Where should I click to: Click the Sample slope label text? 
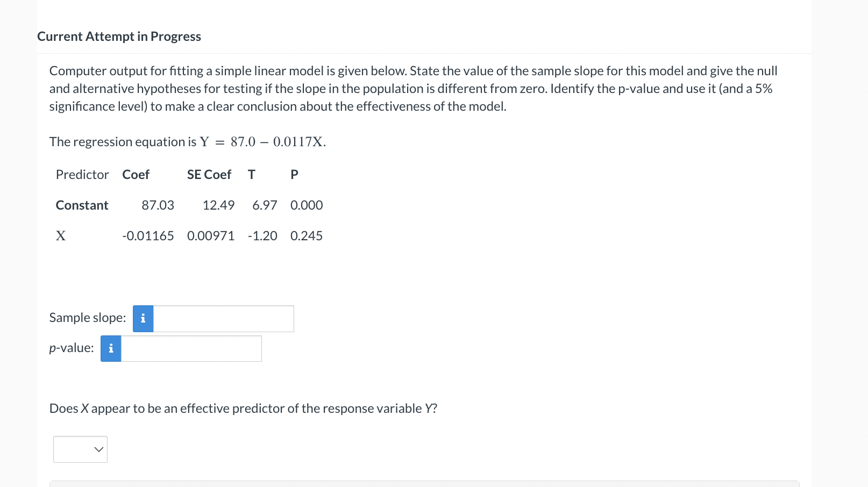pyautogui.click(x=88, y=318)
